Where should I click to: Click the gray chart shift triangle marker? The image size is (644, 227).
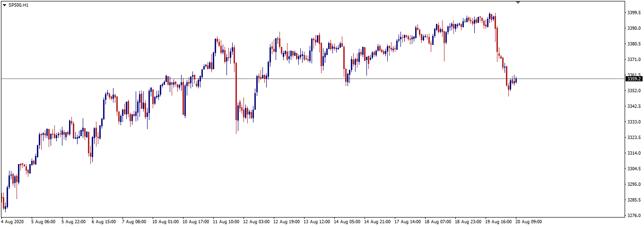[x=518, y=2]
